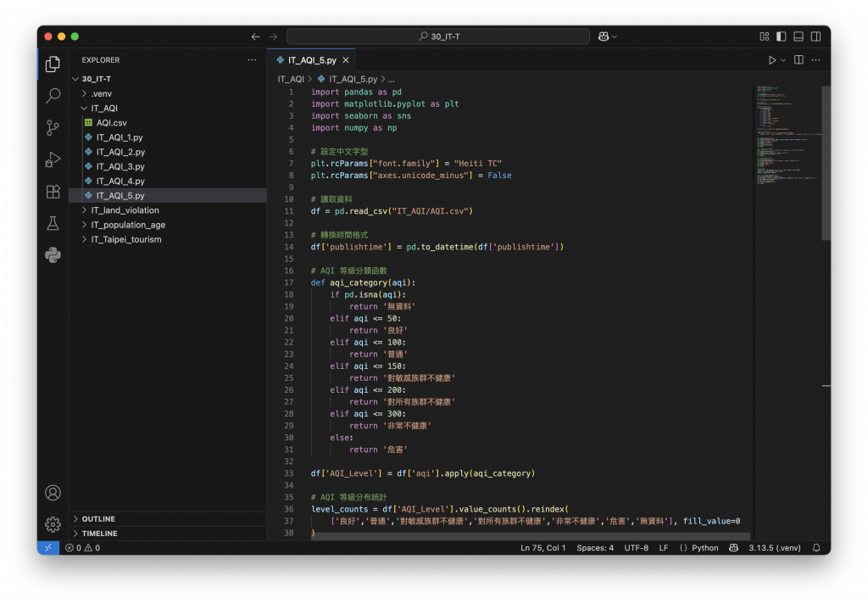Open editor More Actions menu

[x=815, y=60]
